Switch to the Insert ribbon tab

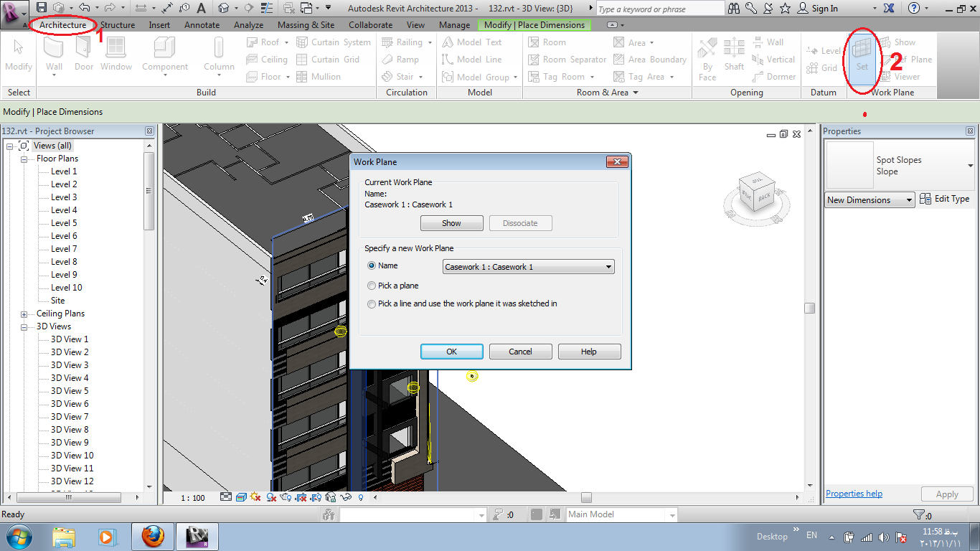click(159, 25)
